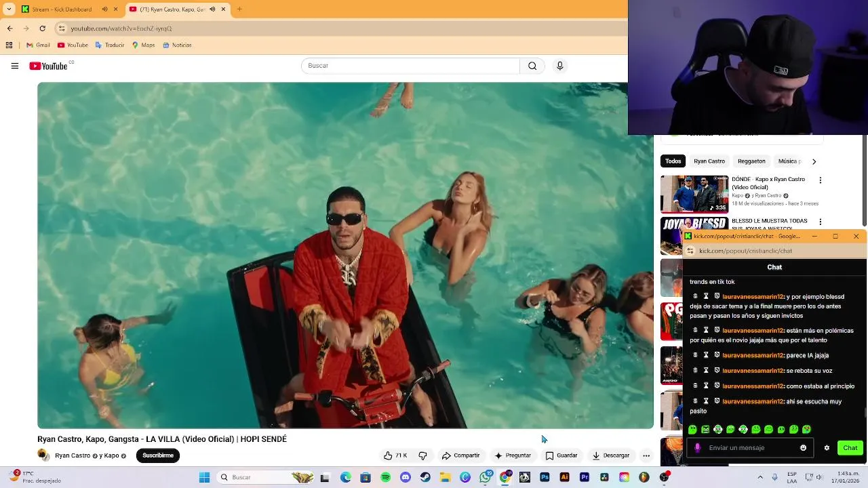868x488 pixels.
Task: Click the Compartir share button
Action: pos(460,455)
